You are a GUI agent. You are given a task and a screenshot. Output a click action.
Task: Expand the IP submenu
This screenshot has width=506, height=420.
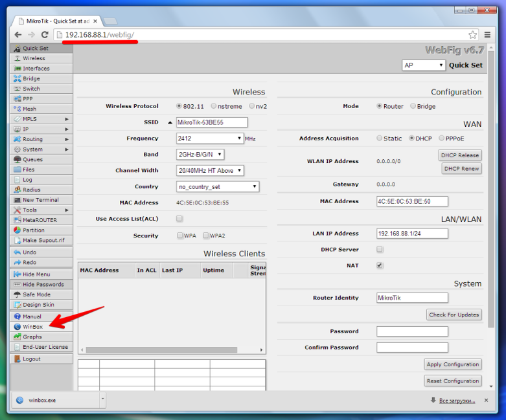(67, 129)
